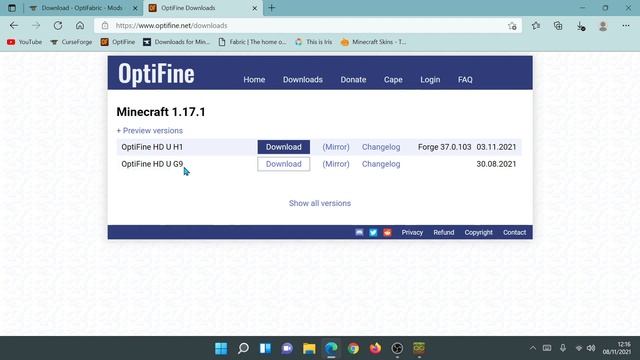This screenshot has height=360, width=640.
Task: Open a new browser tab
Action: point(271,8)
